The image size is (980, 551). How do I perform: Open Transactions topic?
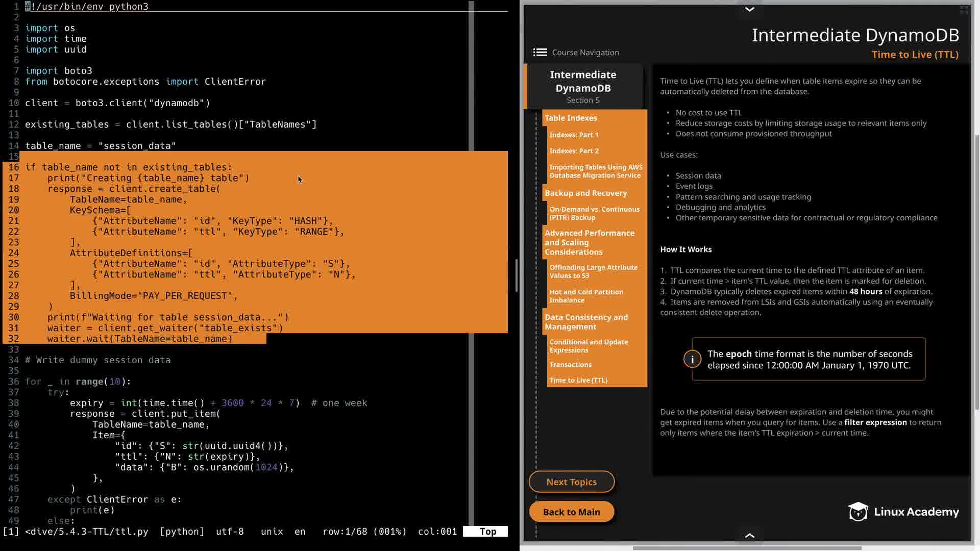[x=570, y=365]
